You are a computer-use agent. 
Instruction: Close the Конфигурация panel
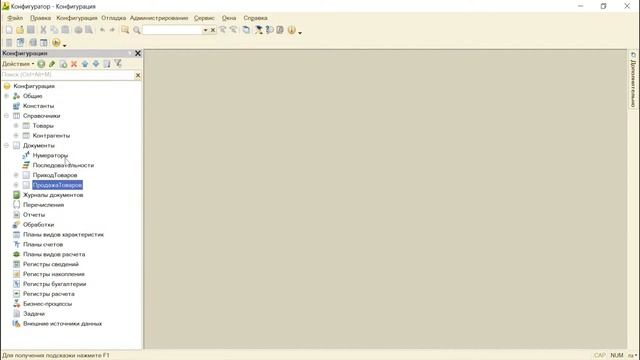click(x=138, y=53)
